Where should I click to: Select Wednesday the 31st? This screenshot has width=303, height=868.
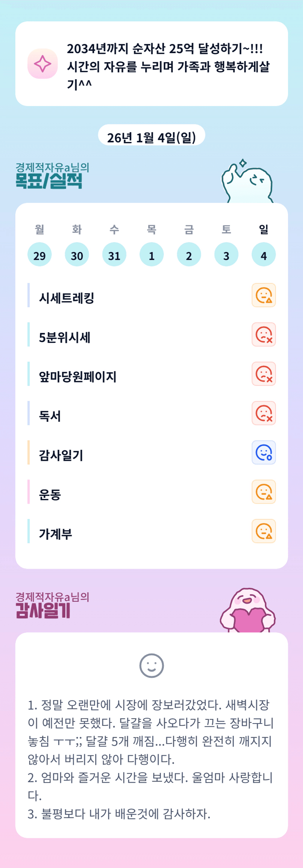pos(114,255)
